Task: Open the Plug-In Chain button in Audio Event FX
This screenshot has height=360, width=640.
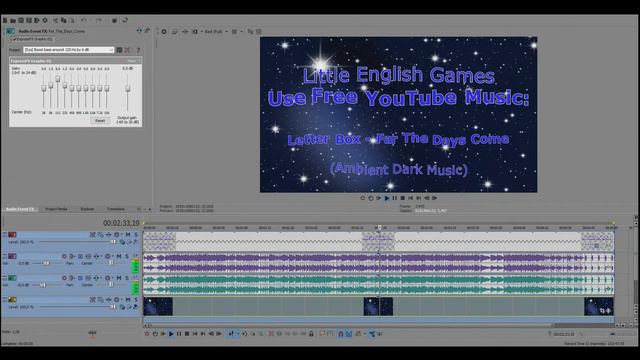Action: [140, 31]
